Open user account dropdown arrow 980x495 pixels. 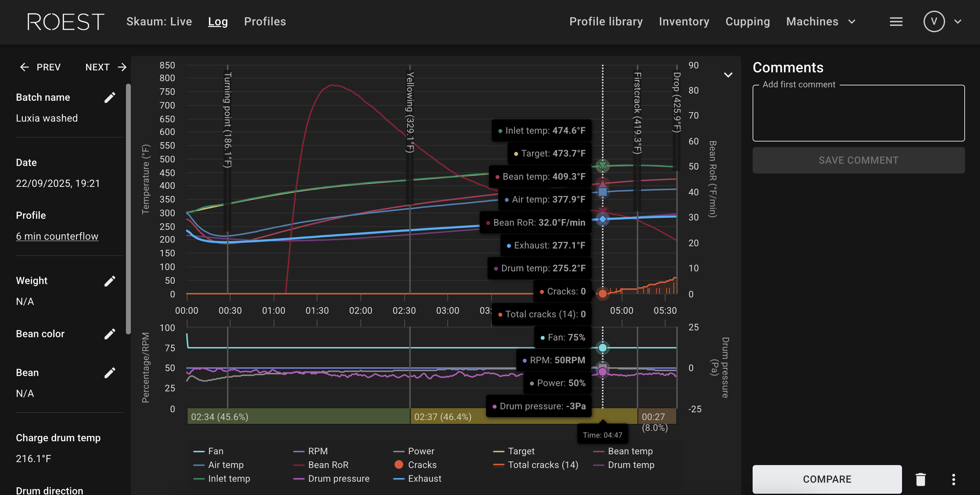958,22
